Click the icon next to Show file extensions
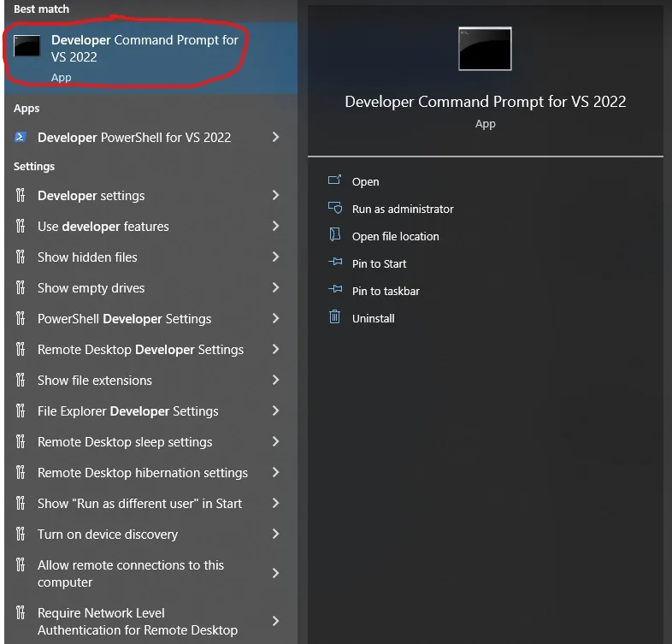 [x=21, y=381]
